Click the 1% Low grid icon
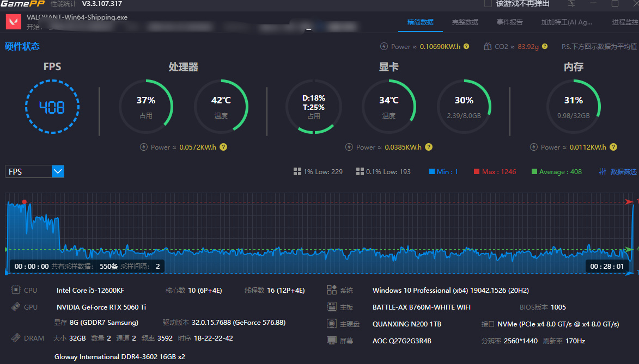Screen dimensions: 639x364 tap(297, 171)
